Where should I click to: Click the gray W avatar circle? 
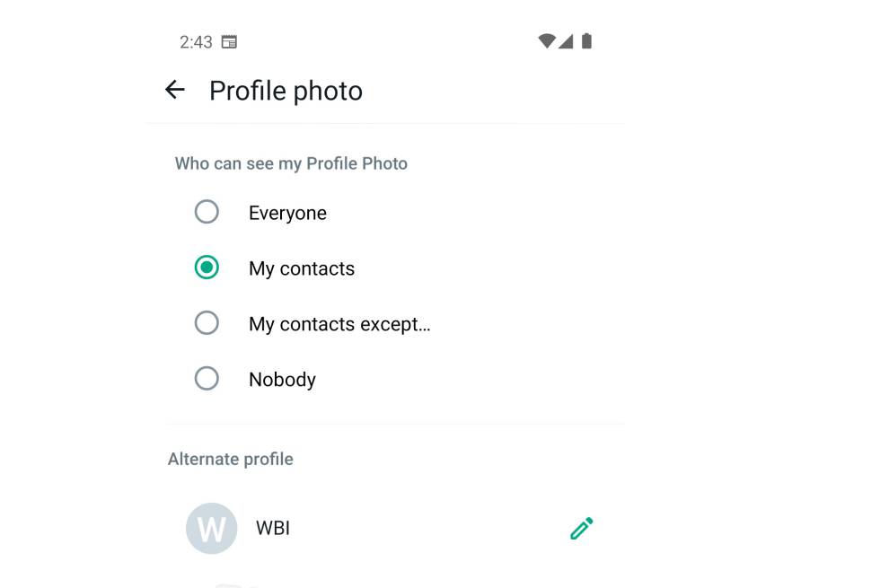tap(211, 529)
